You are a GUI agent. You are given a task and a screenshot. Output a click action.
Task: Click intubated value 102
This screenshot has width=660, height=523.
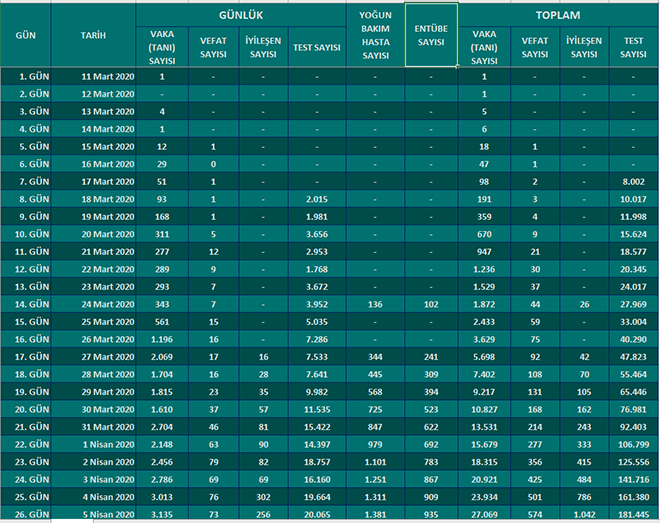click(x=431, y=305)
